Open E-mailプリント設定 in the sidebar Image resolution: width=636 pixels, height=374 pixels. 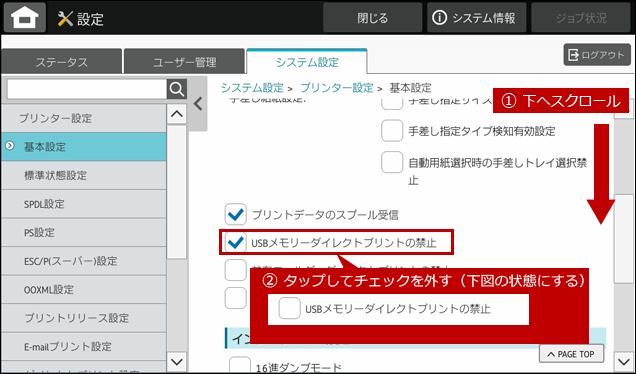(x=84, y=346)
